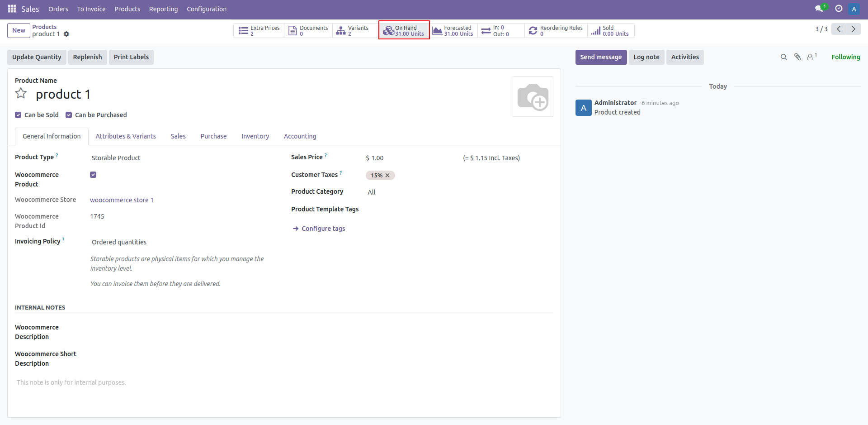Open the apps grid menu icon

pyautogui.click(x=12, y=9)
